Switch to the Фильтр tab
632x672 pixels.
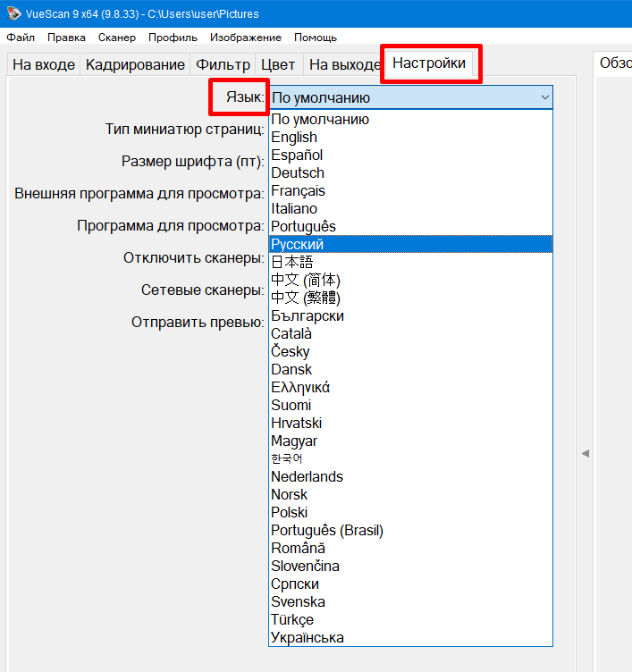pyautogui.click(x=223, y=64)
